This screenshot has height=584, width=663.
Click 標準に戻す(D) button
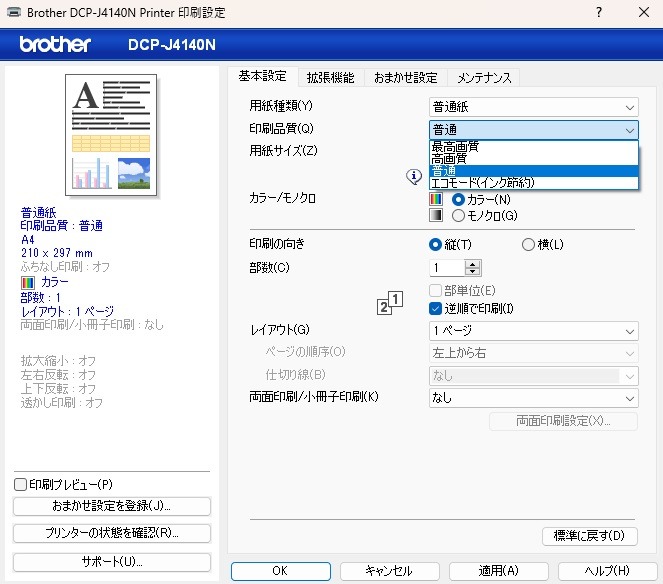589,536
